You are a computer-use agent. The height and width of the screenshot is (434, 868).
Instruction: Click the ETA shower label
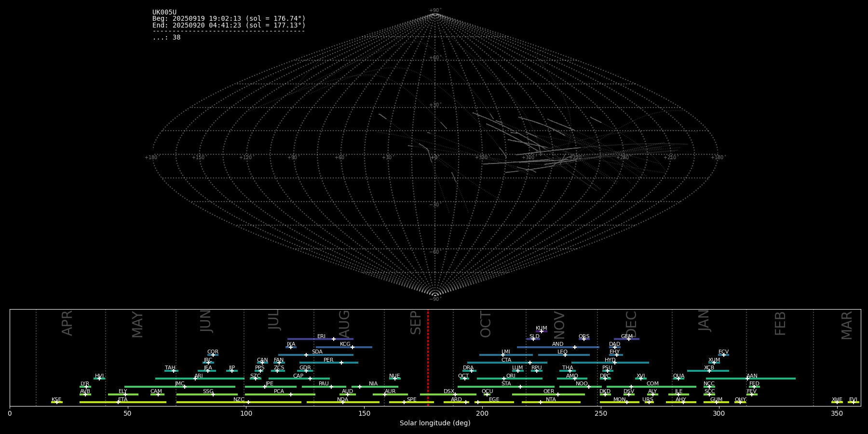click(x=123, y=400)
